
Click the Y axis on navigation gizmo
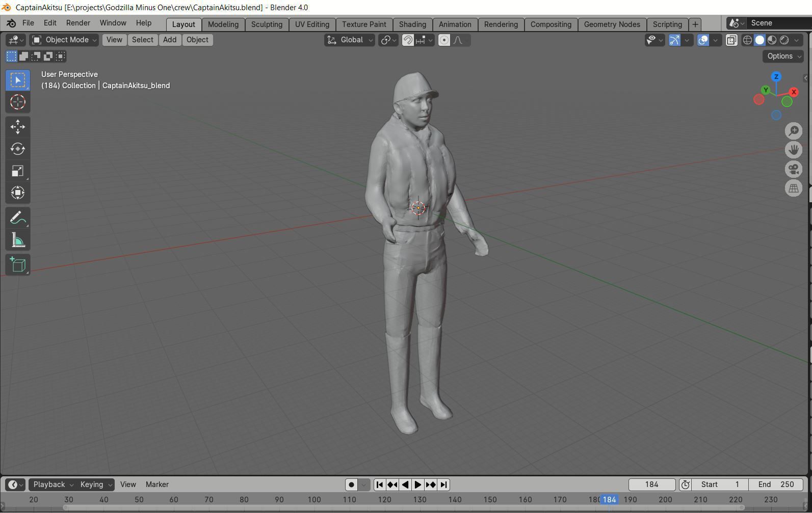(765, 90)
